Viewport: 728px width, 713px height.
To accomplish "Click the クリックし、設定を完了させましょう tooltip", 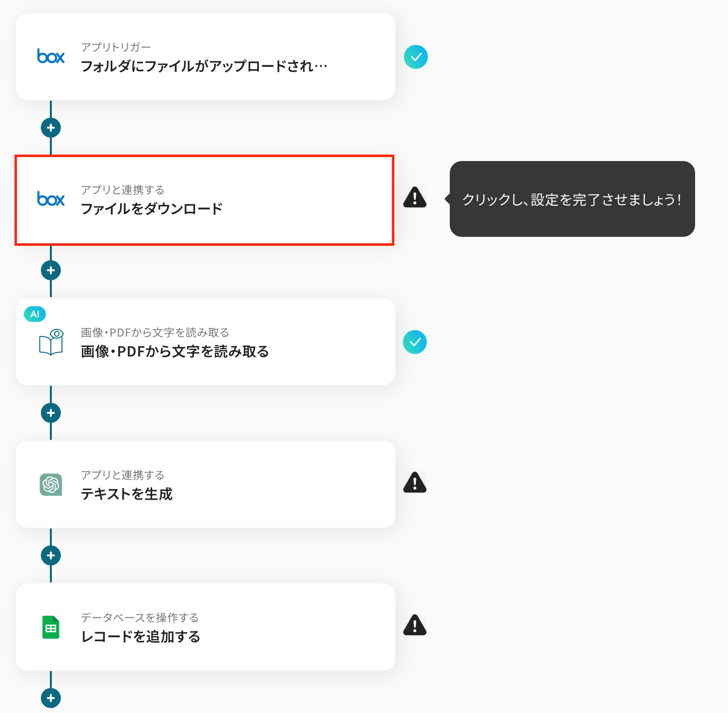I will pos(572,199).
